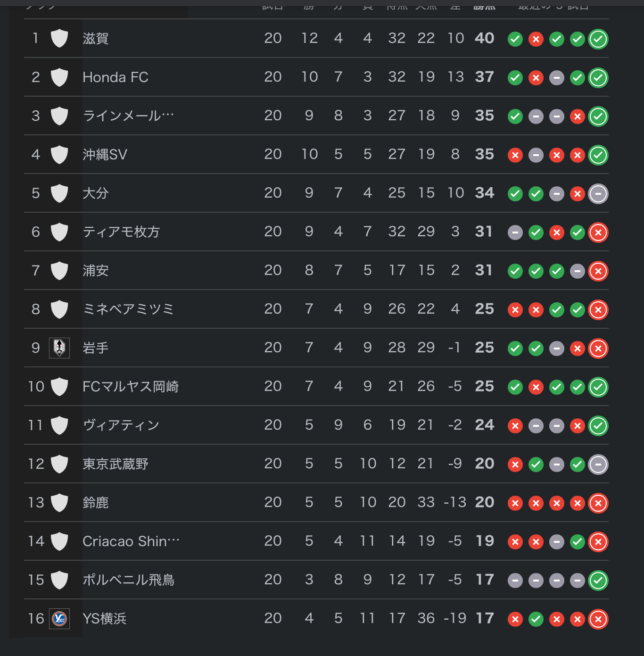The image size is (644, 656).
Task: Click 鈴鹿's first red loss form icon
Action: [x=515, y=503]
